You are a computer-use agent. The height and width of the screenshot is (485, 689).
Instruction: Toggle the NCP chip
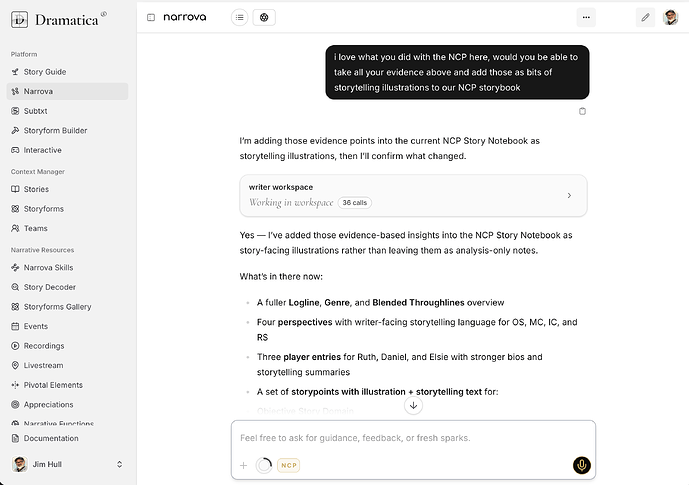pos(289,465)
